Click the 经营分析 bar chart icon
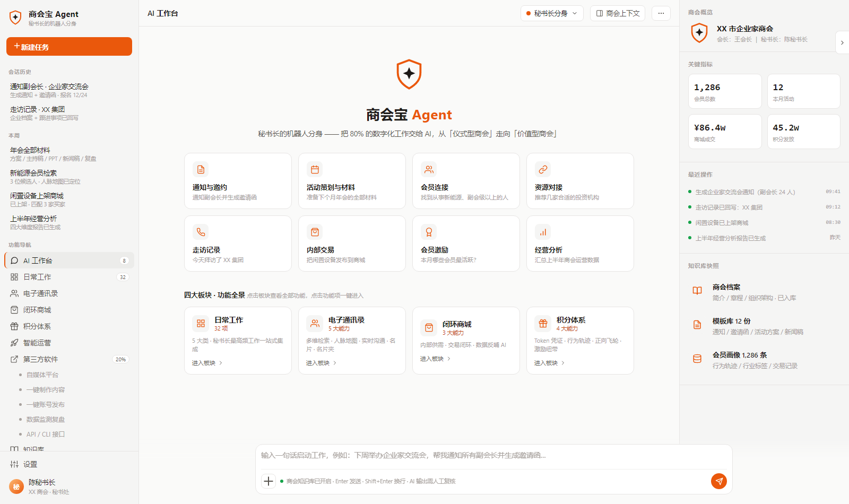Screen dimensions: 849x504 pos(543,232)
